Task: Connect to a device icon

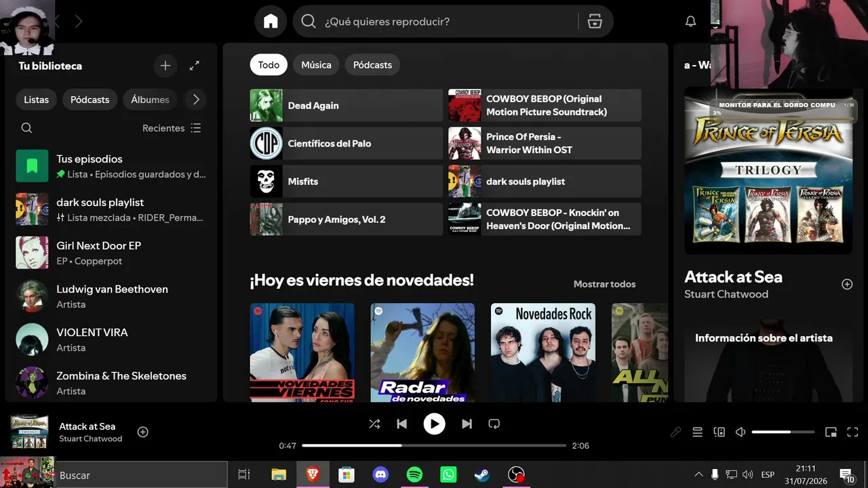Action: pos(719,432)
